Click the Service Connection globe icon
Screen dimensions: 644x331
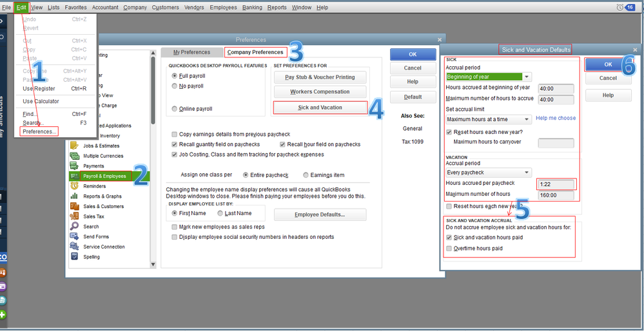click(74, 247)
